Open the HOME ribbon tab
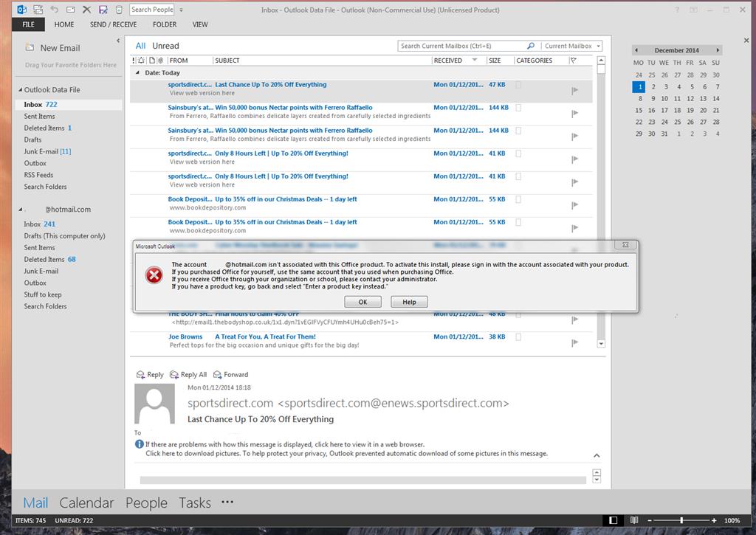Screen dimensions: 756x535 pos(64,24)
